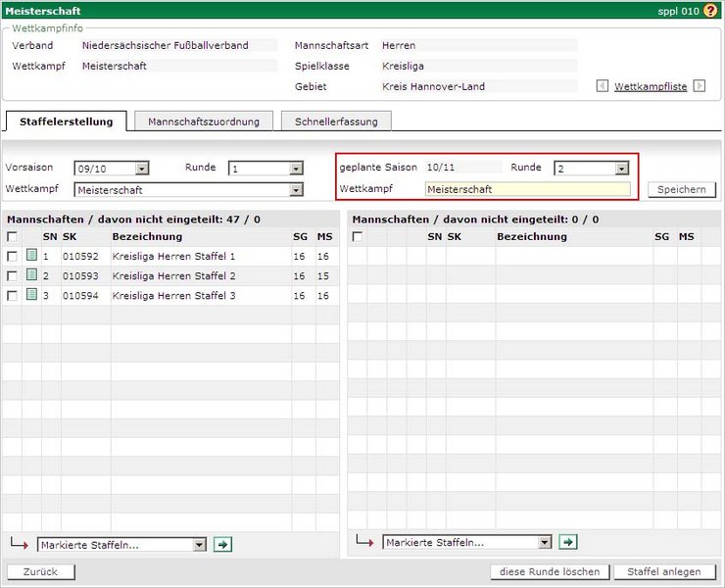
Task: Click previous arrow beside Wettkampfliste
Action: click(x=603, y=86)
